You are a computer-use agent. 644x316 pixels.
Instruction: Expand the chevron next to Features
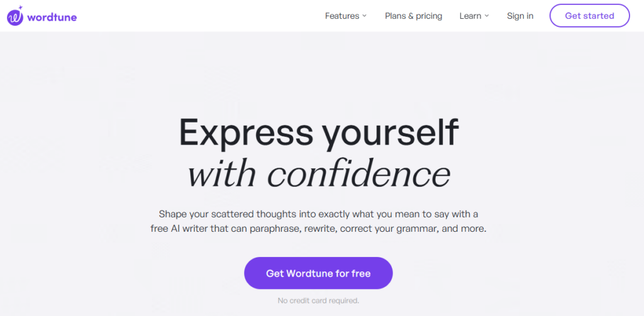pyautogui.click(x=364, y=16)
